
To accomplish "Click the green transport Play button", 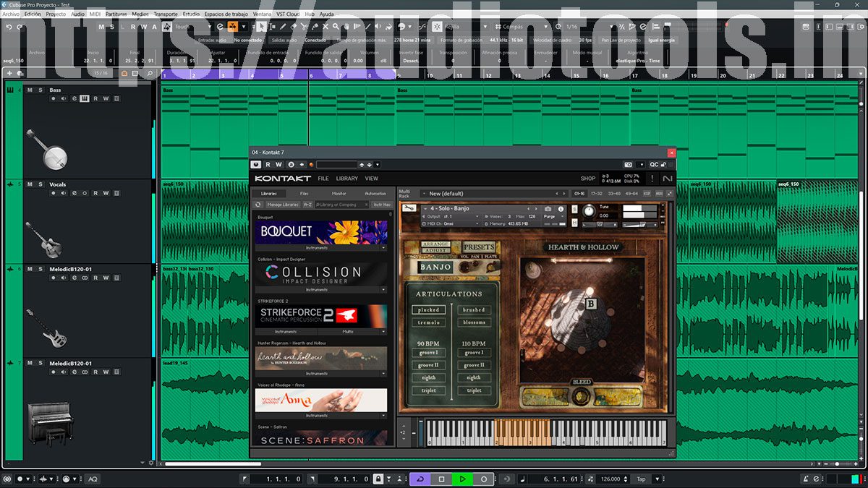I will pos(462,479).
